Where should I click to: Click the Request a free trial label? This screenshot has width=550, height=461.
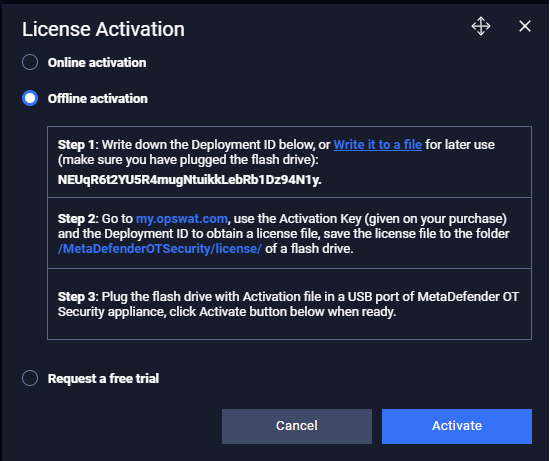[x=103, y=379]
